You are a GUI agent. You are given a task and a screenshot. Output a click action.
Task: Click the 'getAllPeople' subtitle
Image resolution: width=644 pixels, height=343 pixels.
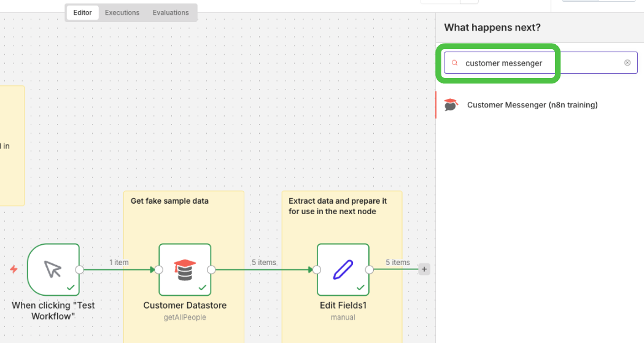pos(185,317)
